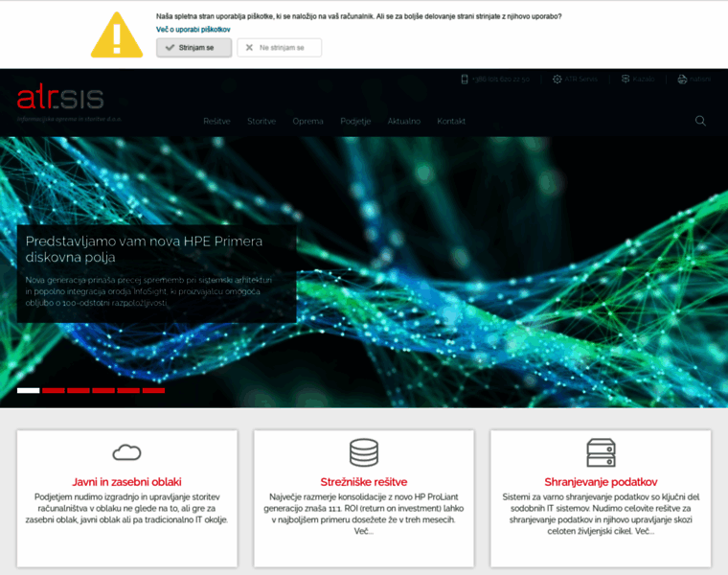Click the Nova generacija slide description text
This screenshot has width=728, height=575.
click(148, 291)
